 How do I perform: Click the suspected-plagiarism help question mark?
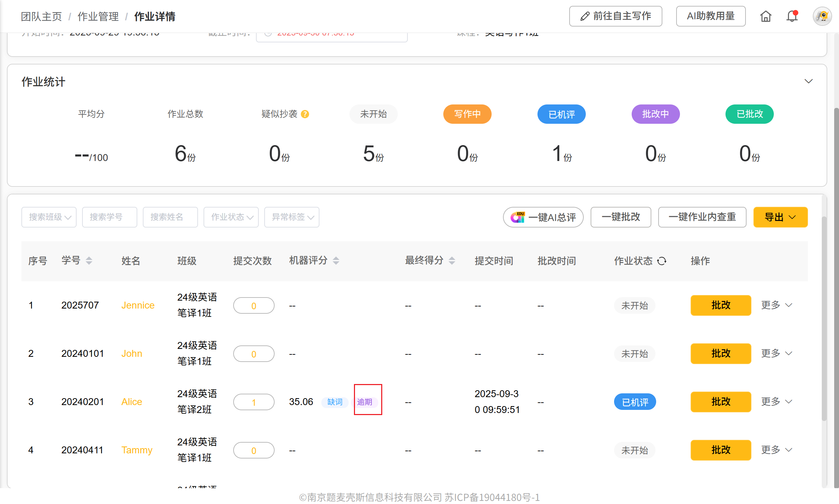pyautogui.click(x=305, y=114)
